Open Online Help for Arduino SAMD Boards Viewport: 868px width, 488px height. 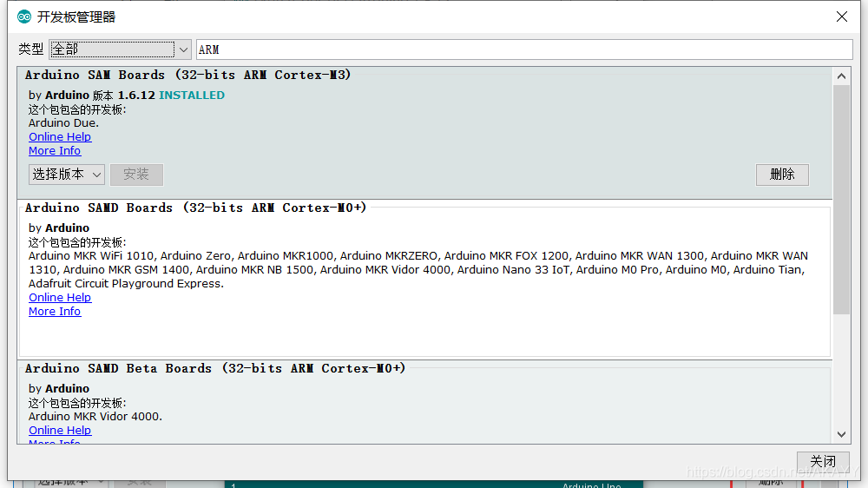click(x=60, y=298)
